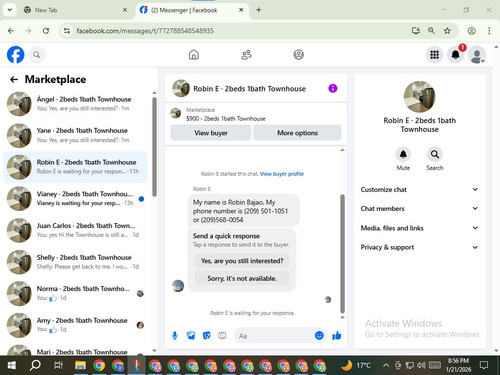500x375 pixels.
Task: Open Vianey's unread Townhouse conversation
Action: point(75,199)
